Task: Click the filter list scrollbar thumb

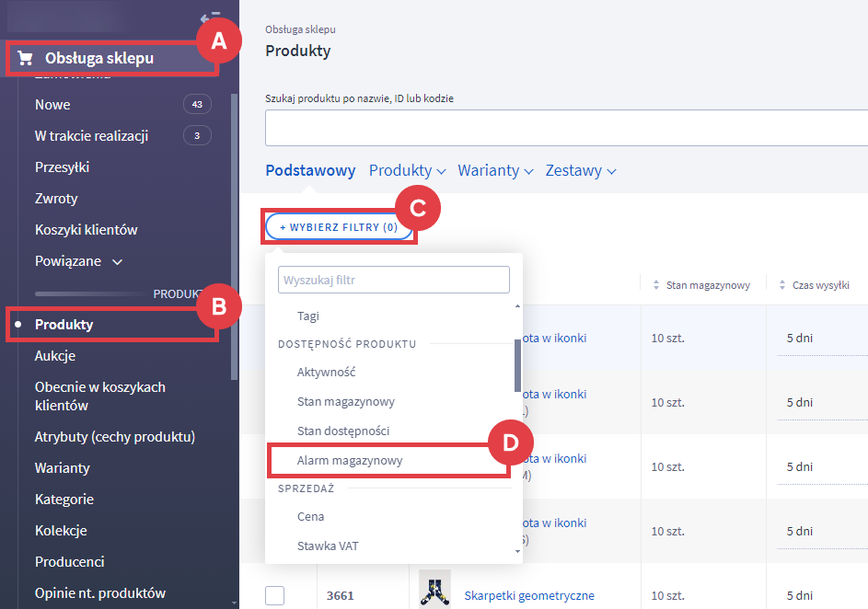Action: (517, 365)
